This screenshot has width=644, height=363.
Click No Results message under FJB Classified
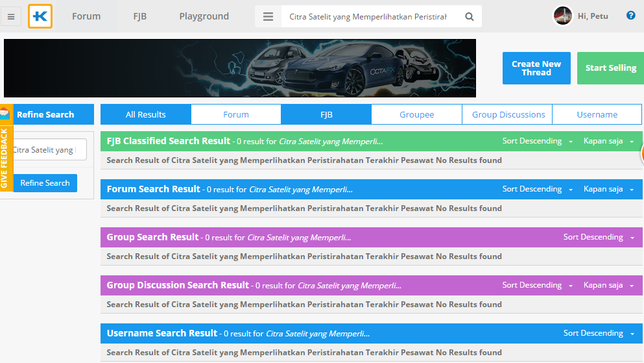304,160
